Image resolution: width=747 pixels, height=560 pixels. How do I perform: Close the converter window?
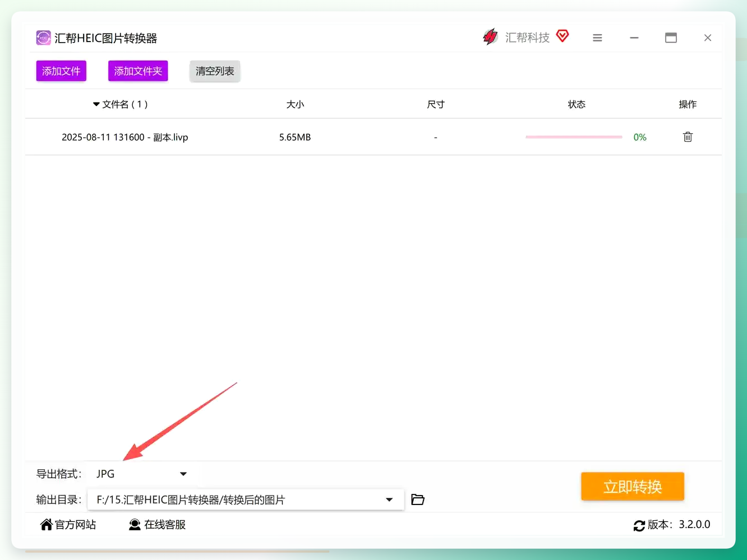point(708,38)
